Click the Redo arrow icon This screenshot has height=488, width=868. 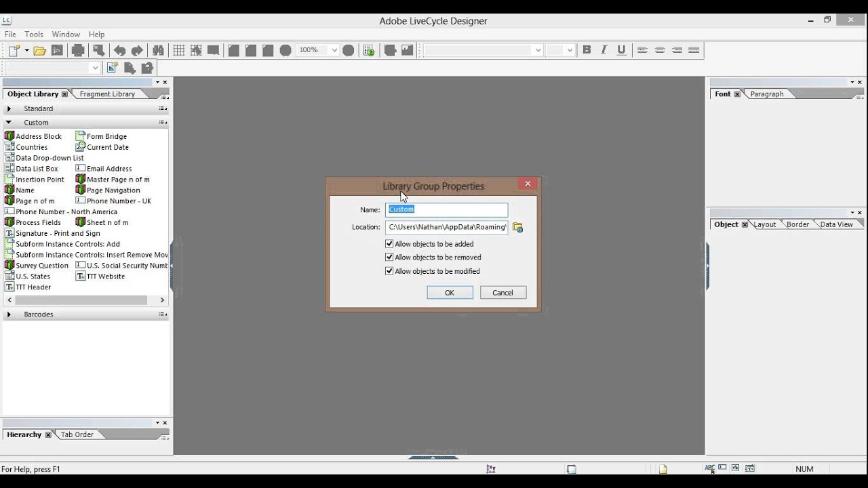click(137, 50)
